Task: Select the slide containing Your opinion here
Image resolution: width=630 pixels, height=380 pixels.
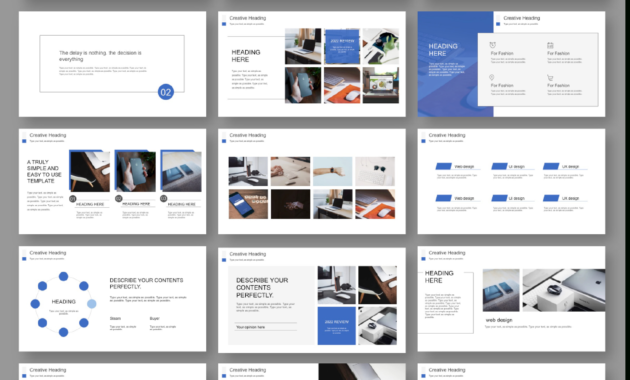Action: [312, 300]
